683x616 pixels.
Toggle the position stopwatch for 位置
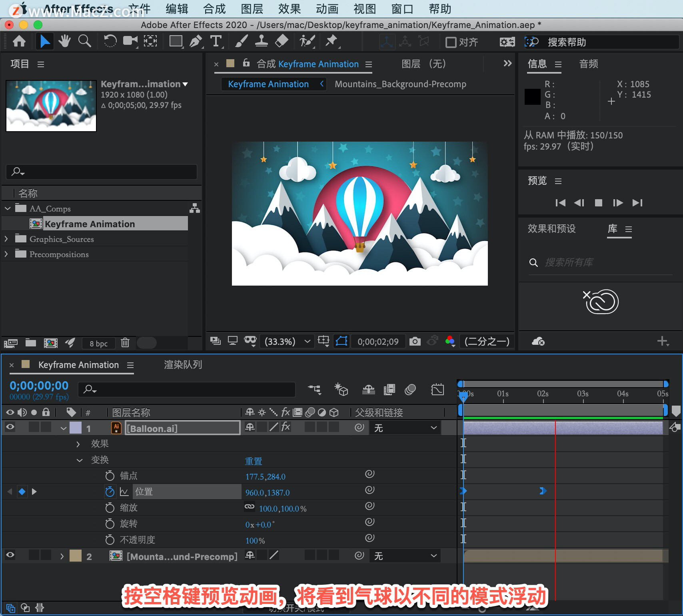[x=110, y=492]
